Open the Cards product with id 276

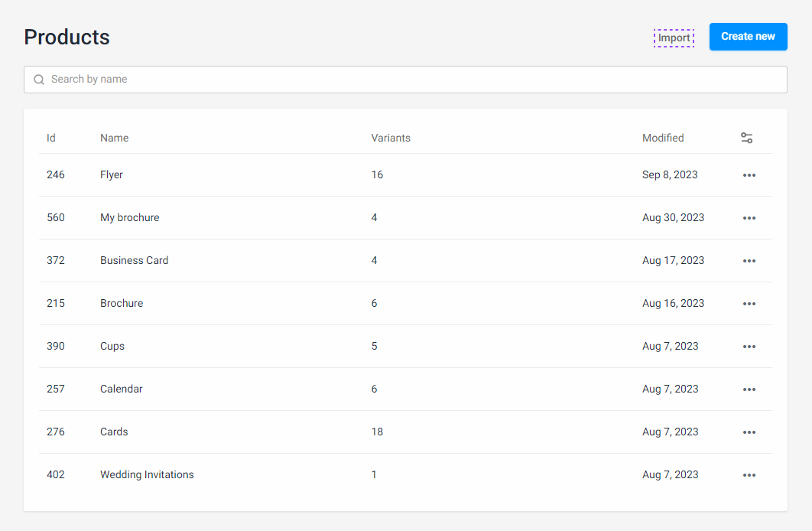click(114, 432)
